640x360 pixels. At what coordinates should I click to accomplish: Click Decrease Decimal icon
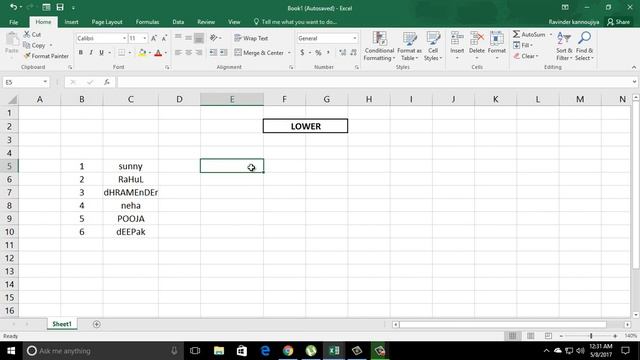pyautogui.click(x=353, y=53)
